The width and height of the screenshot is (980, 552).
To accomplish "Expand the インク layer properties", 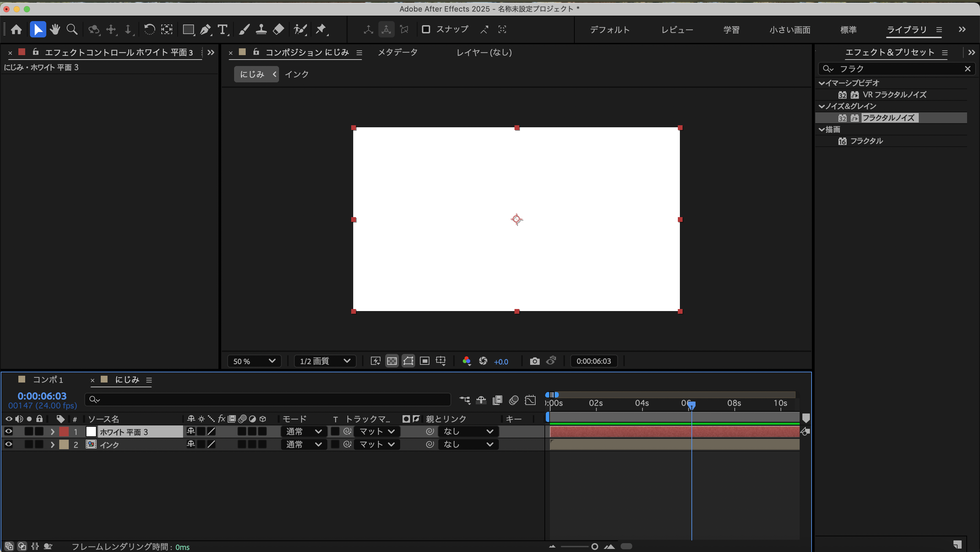I will (x=52, y=444).
